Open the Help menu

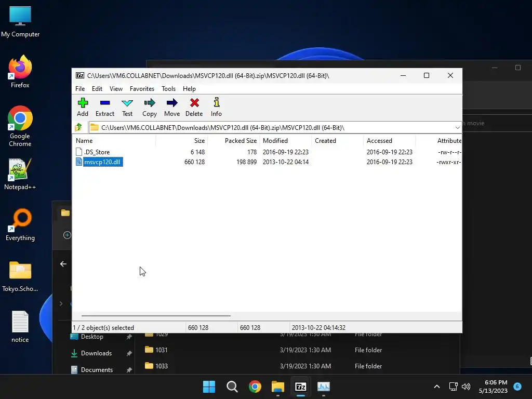[189, 88]
